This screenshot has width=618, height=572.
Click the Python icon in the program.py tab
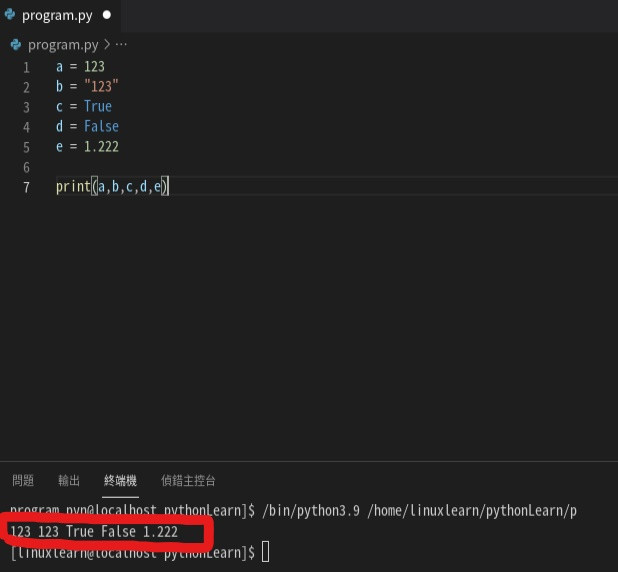point(10,15)
